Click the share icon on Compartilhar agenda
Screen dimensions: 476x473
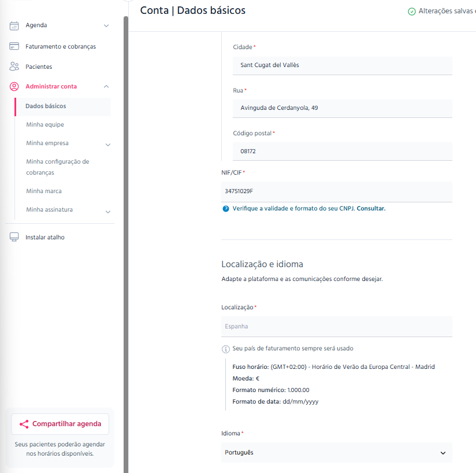[24, 424]
